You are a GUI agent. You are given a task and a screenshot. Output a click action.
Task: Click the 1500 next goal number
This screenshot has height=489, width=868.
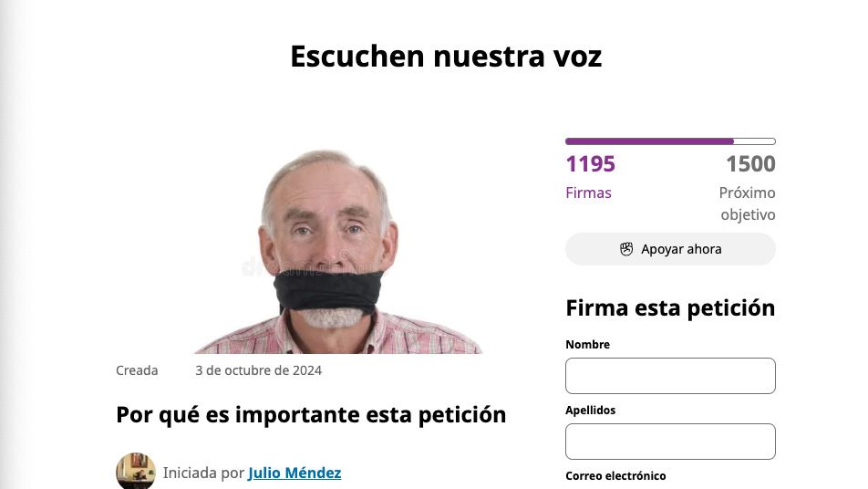coord(750,164)
